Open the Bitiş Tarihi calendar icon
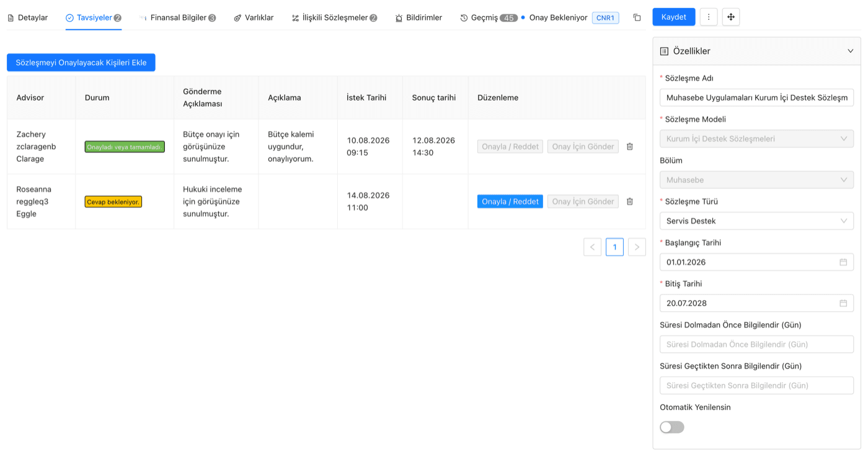This screenshot has height=454, width=868. pyautogui.click(x=843, y=303)
